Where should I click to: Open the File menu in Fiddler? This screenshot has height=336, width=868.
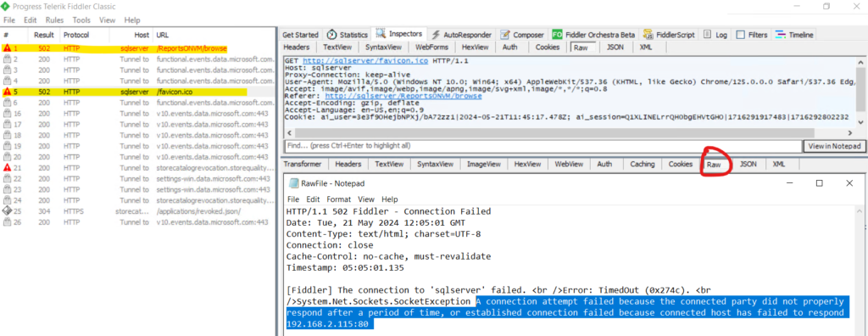[x=9, y=20]
